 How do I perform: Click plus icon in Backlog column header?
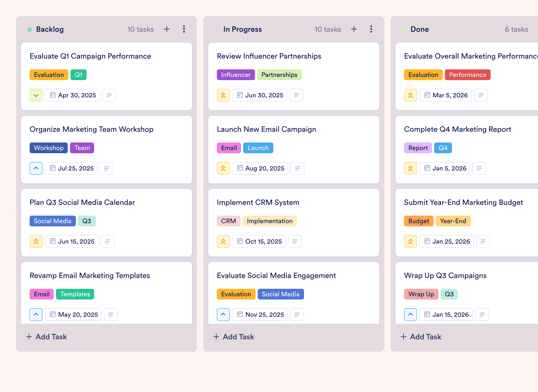[x=167, y=29]
